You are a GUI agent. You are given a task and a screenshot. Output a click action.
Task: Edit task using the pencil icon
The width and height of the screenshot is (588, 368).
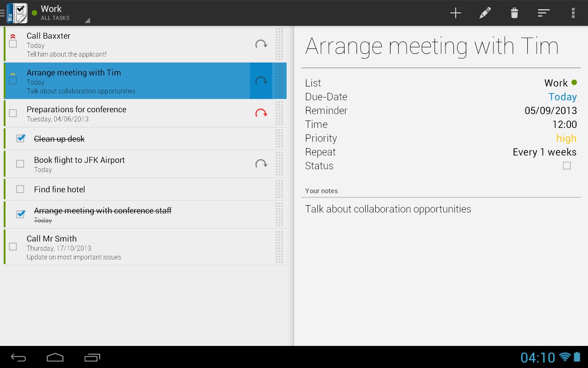pos(485,13)
